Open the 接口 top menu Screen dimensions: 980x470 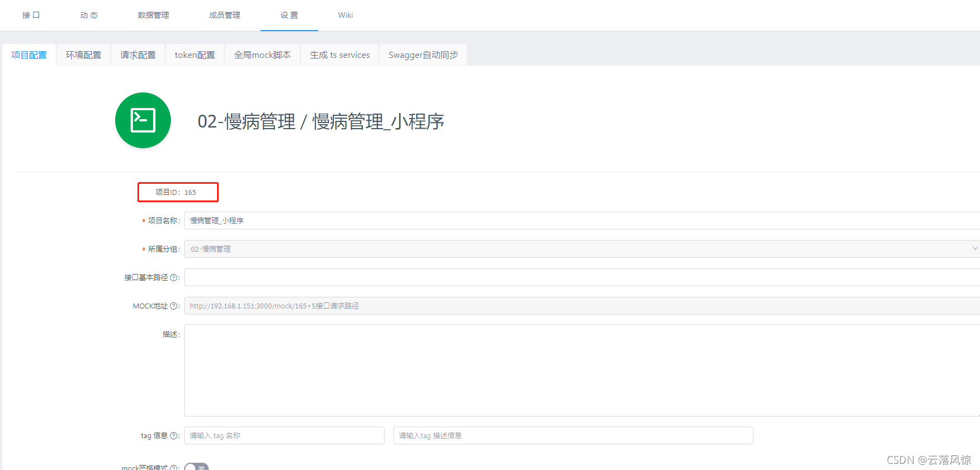click(31, 15)
